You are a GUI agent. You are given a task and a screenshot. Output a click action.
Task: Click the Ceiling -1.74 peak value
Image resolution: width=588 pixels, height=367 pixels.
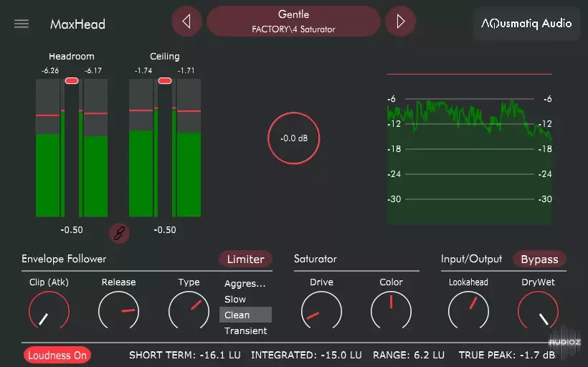pyautogui.click(x=143, y=70)
